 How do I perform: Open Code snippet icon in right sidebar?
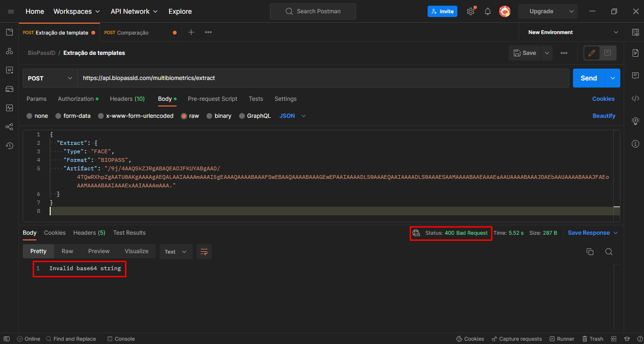coord(635,98)
